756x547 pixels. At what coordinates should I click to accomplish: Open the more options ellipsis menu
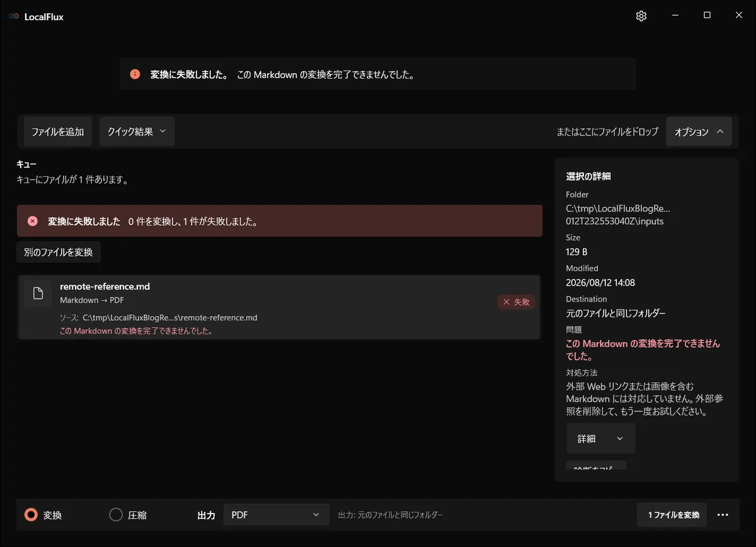click(723, 515)
